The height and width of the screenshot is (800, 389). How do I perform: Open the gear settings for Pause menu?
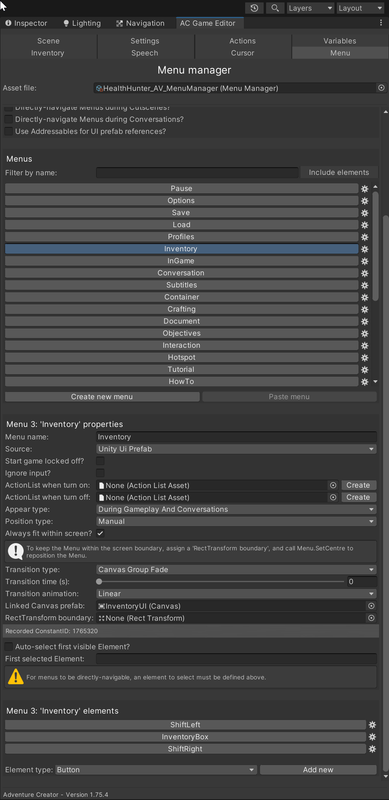pyautogui.click(x=364, y=189)
